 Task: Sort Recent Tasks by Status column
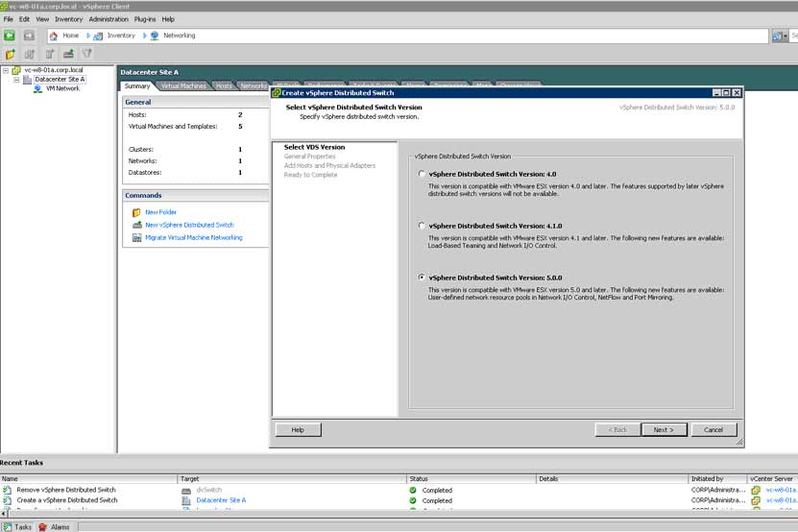click(x=472, y=479)
